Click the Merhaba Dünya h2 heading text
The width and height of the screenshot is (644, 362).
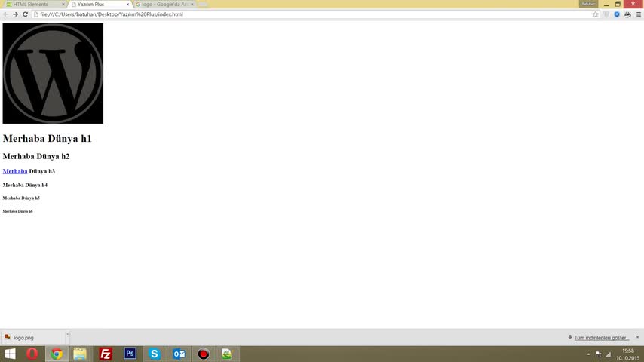36,157
